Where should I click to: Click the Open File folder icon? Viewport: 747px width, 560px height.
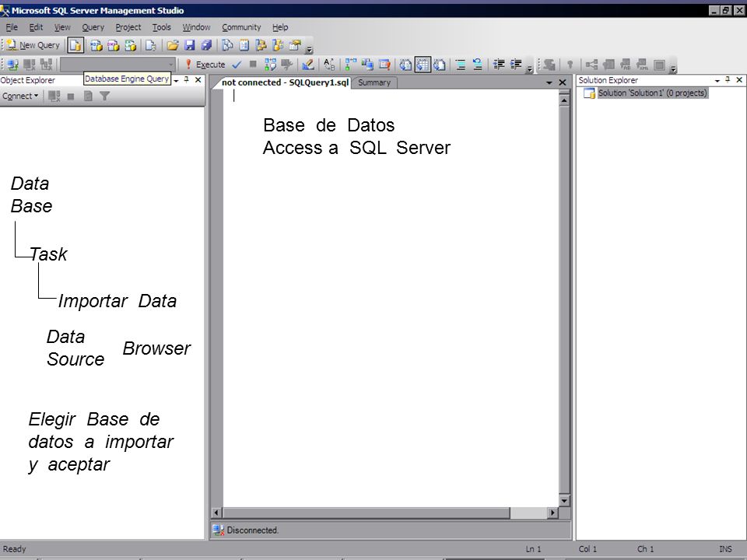pyautogui.click(x=173, y=45)
